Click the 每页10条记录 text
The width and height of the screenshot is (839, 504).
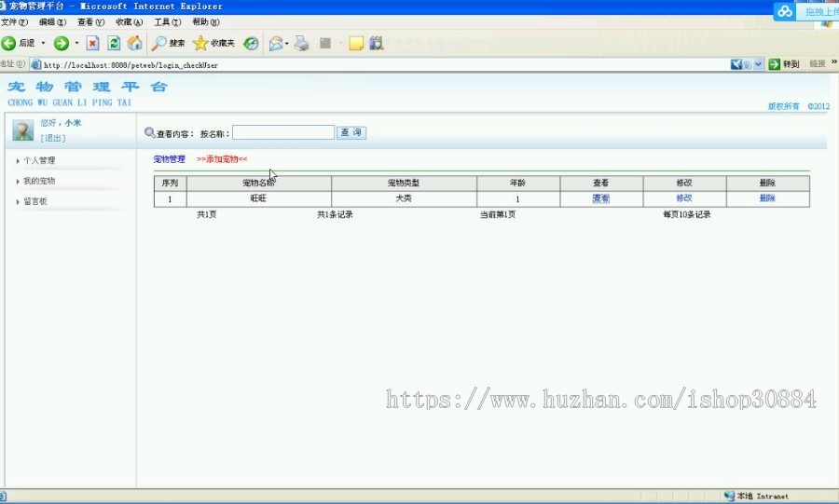pyautogui.click(x=687, y=214)
